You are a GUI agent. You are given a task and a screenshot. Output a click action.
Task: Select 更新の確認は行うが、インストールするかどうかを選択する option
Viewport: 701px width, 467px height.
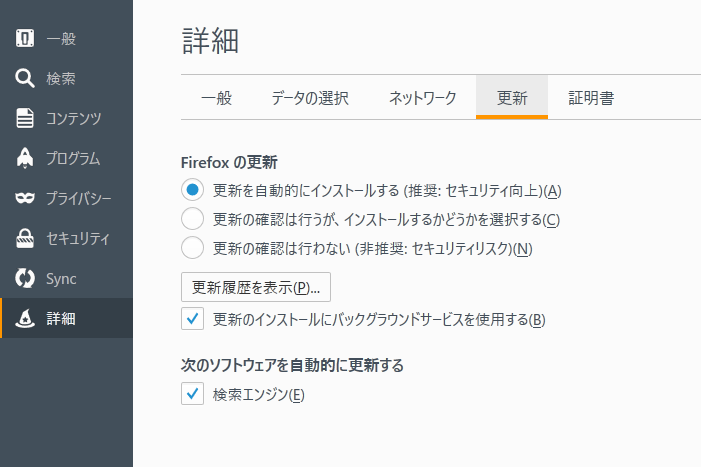pyautogui.click(x=193, y=219)
